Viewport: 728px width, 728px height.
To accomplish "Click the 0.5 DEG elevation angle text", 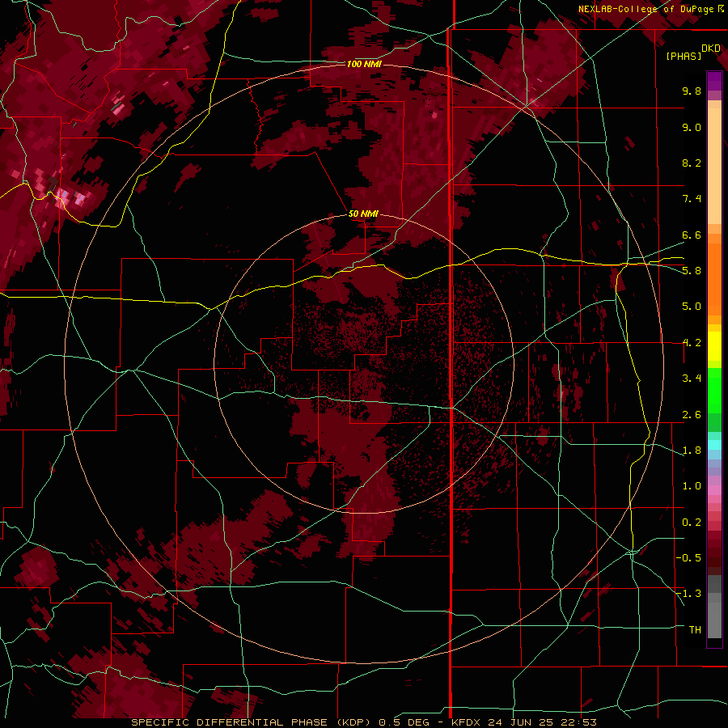I will click(x=403, y=722).
